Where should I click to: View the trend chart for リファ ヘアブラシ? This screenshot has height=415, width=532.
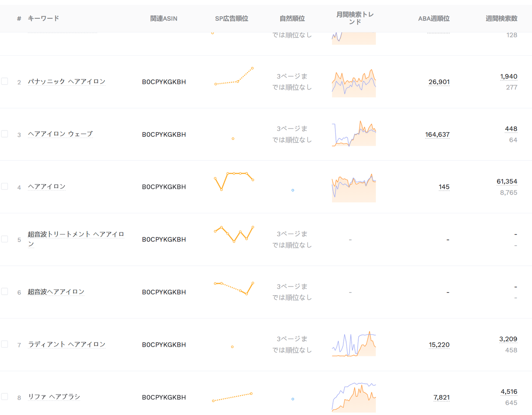354,397
